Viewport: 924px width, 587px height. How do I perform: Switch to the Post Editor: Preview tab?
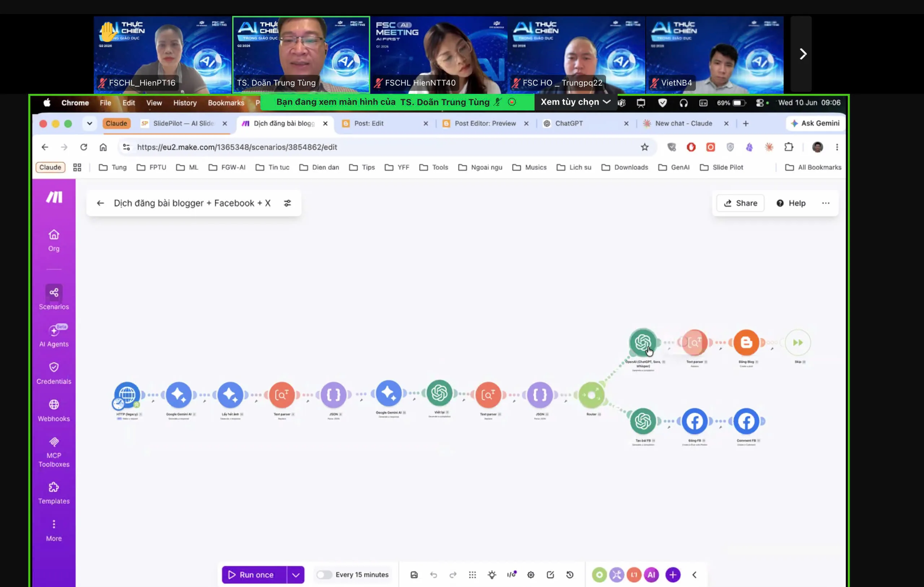[485, 123]
